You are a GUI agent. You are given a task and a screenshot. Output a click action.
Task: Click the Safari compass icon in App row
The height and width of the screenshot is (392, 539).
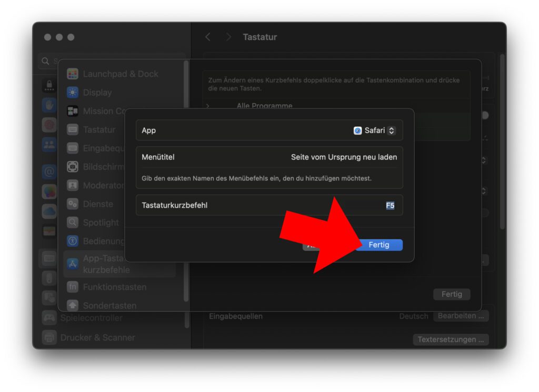coord(358,130)
